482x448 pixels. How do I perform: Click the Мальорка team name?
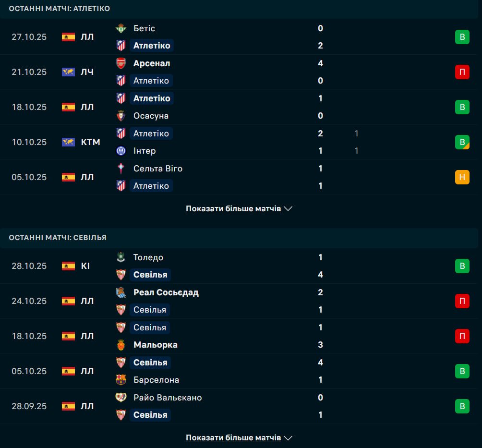point(155,345)
